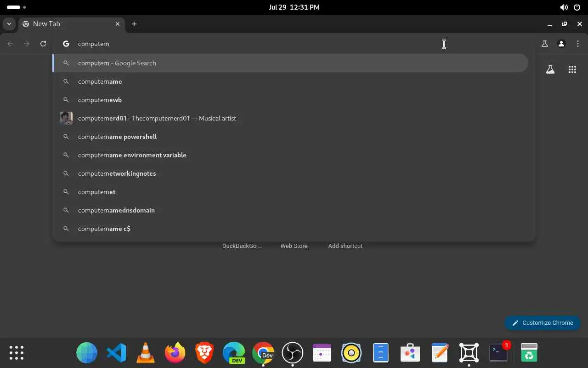Open the calendar app in dock
This screenshot has height=368, width=588.
322,353
